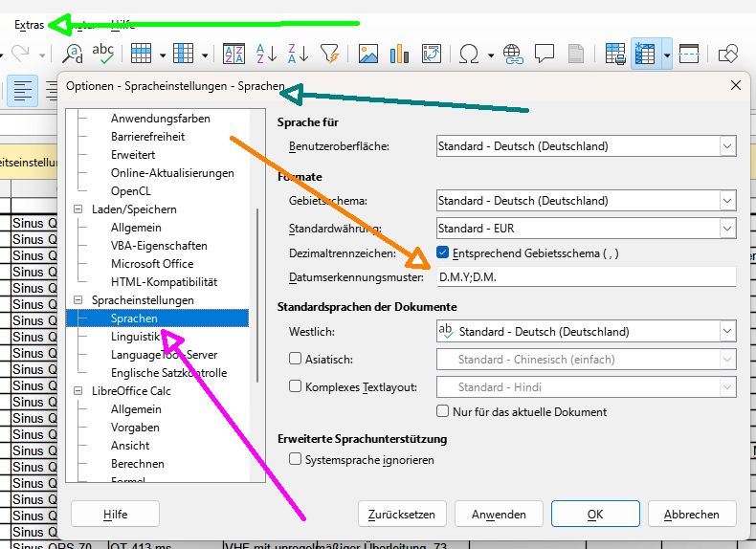Select HTML-Kompatibilität in options tree
The height and width of the screenshot is (549, 756).
164,282
